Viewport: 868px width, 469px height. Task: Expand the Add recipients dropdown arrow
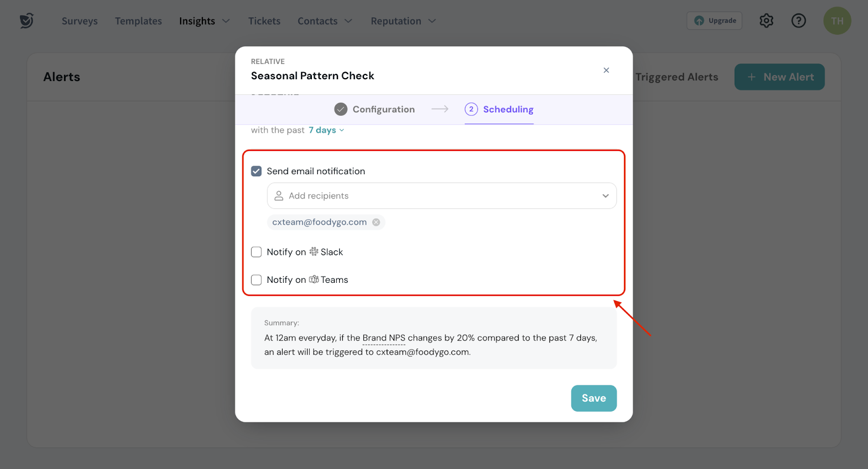[x=605, y=196]
